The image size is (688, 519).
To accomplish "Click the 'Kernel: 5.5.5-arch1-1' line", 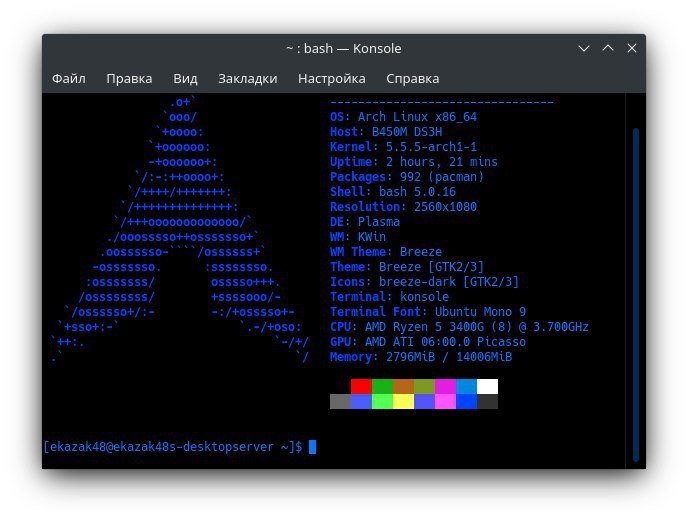I will [403, 147].
